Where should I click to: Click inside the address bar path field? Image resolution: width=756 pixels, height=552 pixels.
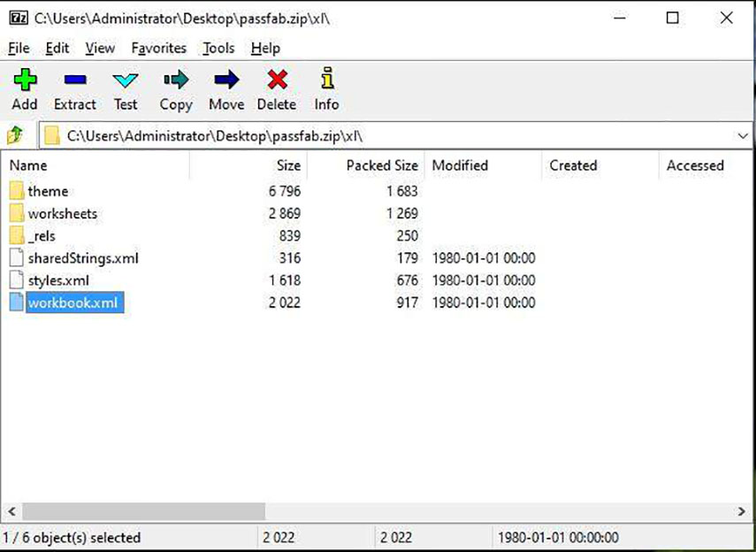pos(265,135)
